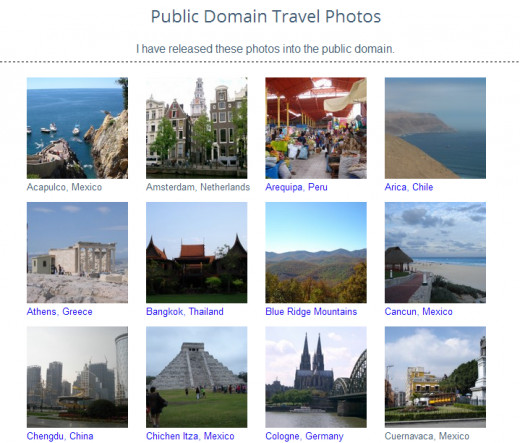The image size is (520, 443).
Task: Follow the Arequipa, Peru link
Action: pos(296,187)
